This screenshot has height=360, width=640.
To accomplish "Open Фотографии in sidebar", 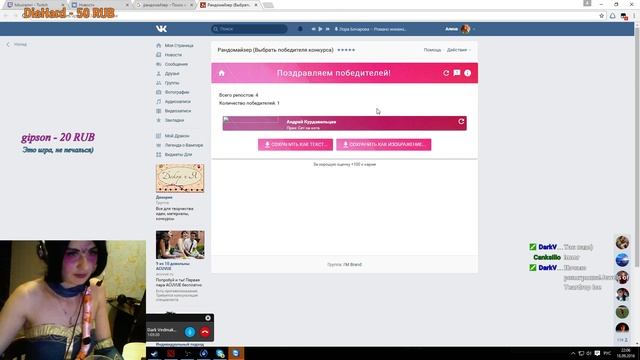I will click(x=173, y=92).
